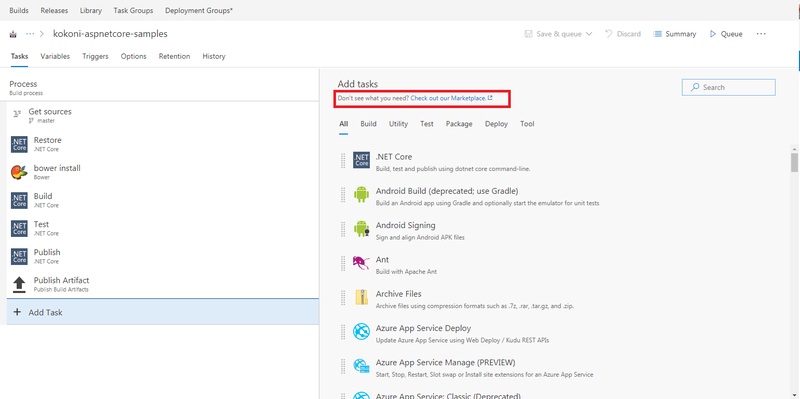The width and height of the screenshot is (800, 399).
Task: Click the Discard undo icon
Action: pyautogui.click(x=608, y=34)
